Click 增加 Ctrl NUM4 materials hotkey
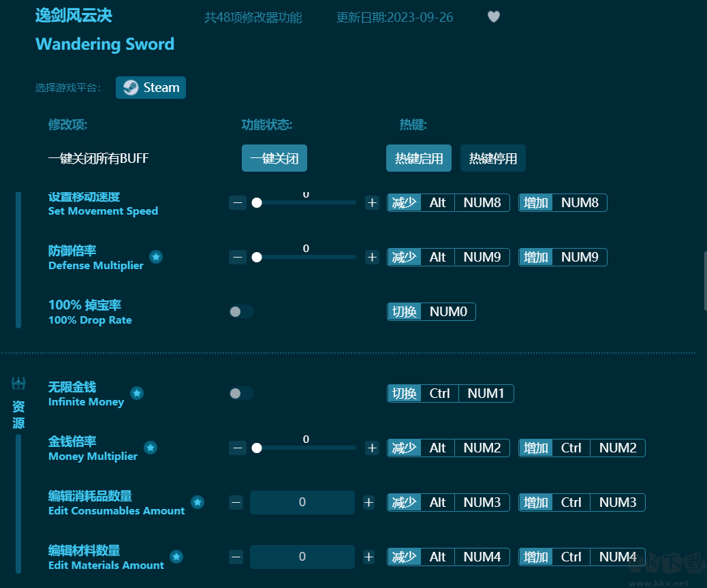707x588 pixels. click(582, 557)
